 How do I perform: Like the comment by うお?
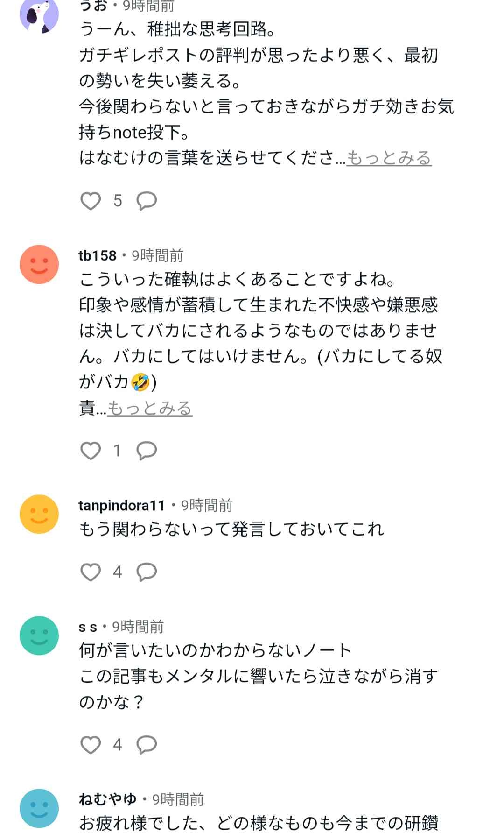[x=91, y=201]
